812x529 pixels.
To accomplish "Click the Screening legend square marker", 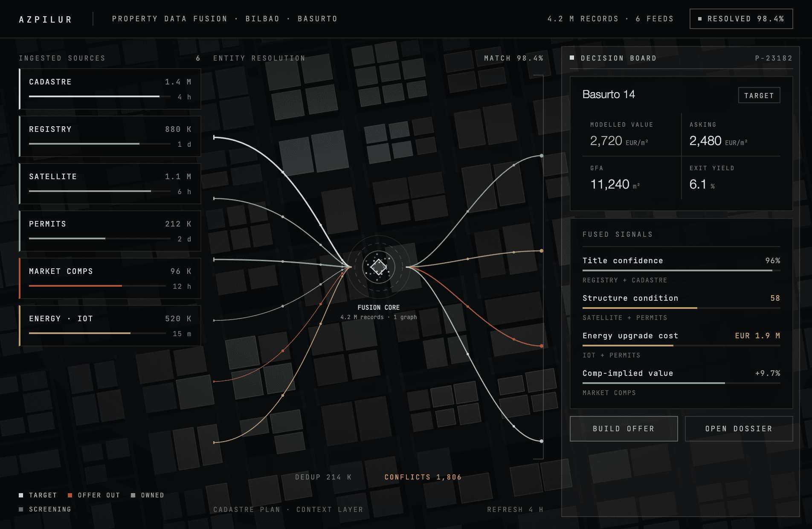I will pyautogui.click(x=21, y=509).
